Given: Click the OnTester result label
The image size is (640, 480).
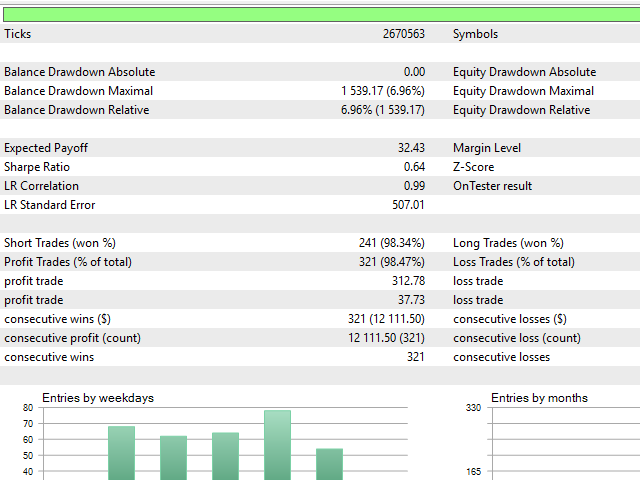Looking at the screenshot, I should [492, 186].
